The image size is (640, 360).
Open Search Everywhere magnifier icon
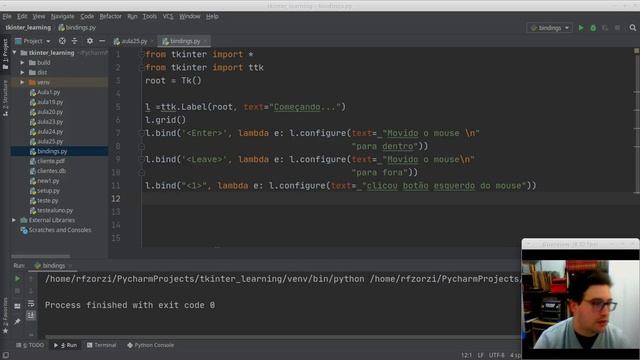(633, 28)
